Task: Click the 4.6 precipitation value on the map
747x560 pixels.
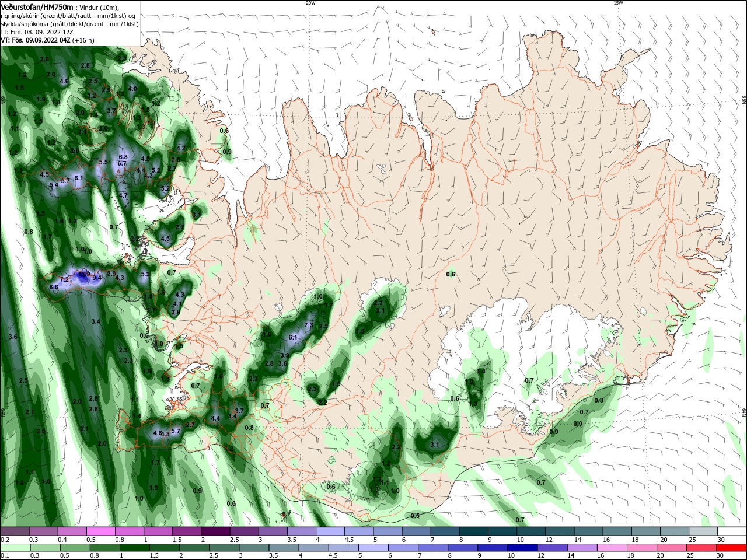Action: [x=64, y=81]
